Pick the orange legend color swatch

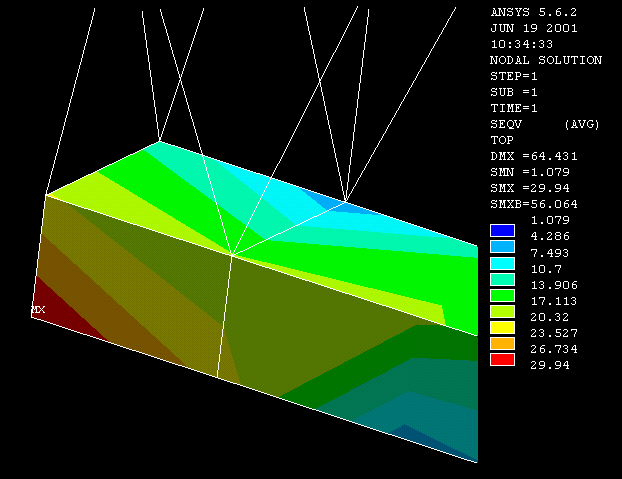click(502, 343)
